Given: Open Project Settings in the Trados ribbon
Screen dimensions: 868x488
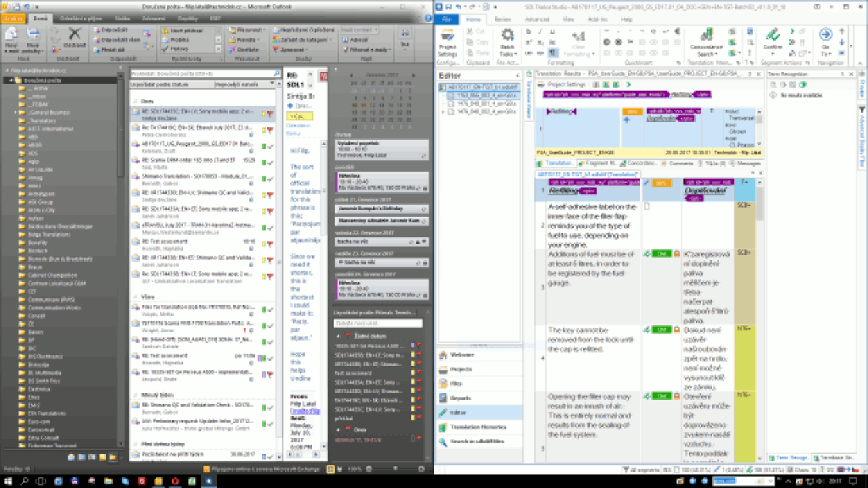Looking at the screenshot, I should pos(448,42).
